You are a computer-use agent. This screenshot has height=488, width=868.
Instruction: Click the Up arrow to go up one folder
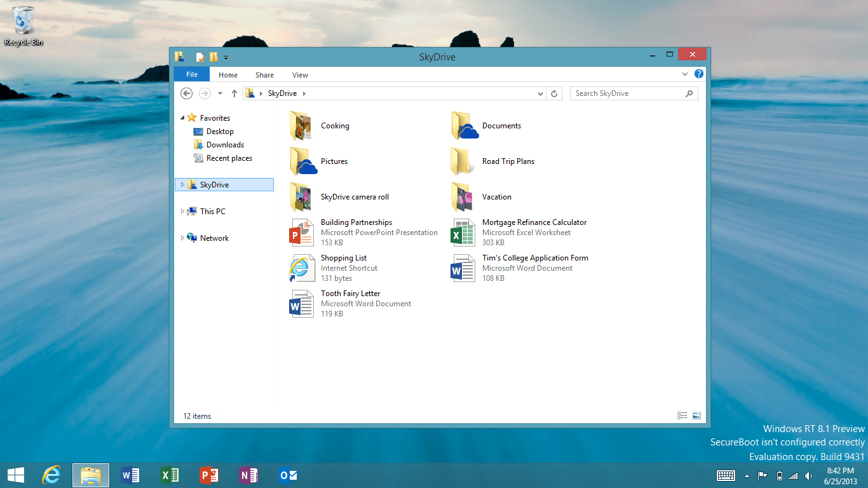point(234,93)
